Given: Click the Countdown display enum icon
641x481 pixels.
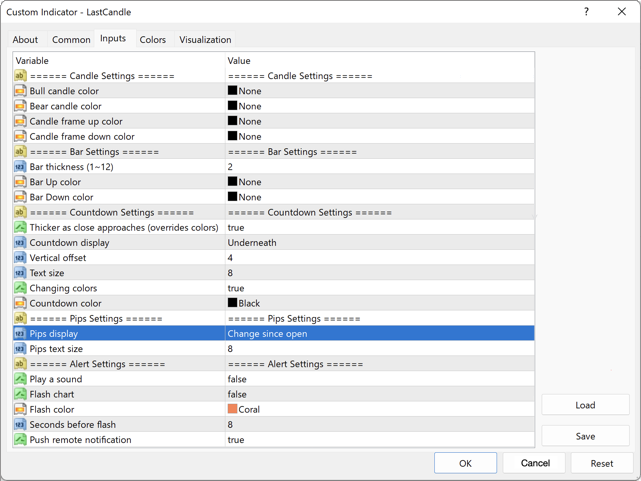Looking at the screenshot, I should (20, 243).
